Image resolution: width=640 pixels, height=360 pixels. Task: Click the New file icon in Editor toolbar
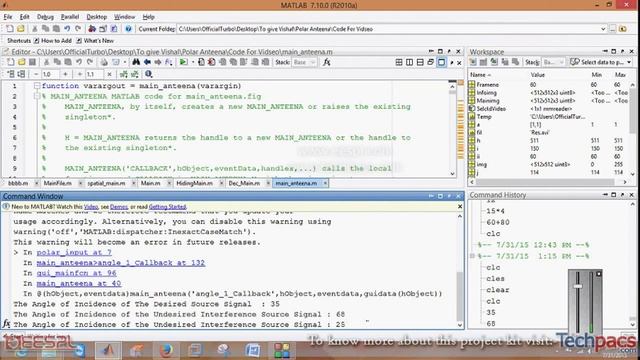click(x=10, y=62)
